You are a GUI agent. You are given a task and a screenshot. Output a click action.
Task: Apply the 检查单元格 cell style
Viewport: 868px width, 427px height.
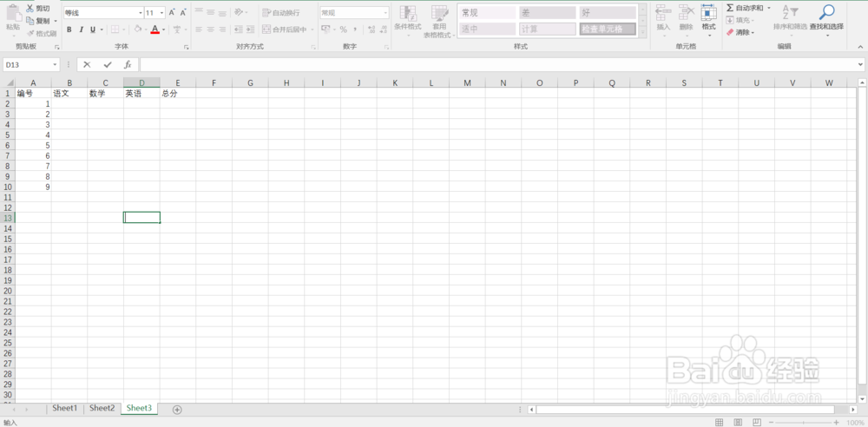point(608,30)
